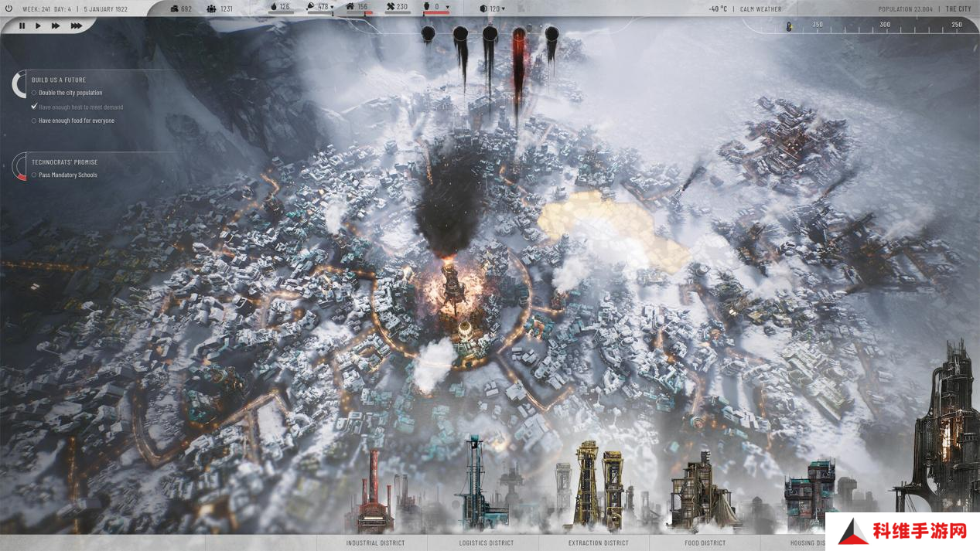Set game speed to normal play
This screenshot has height=551, width=980.
[x=38, y=26]
